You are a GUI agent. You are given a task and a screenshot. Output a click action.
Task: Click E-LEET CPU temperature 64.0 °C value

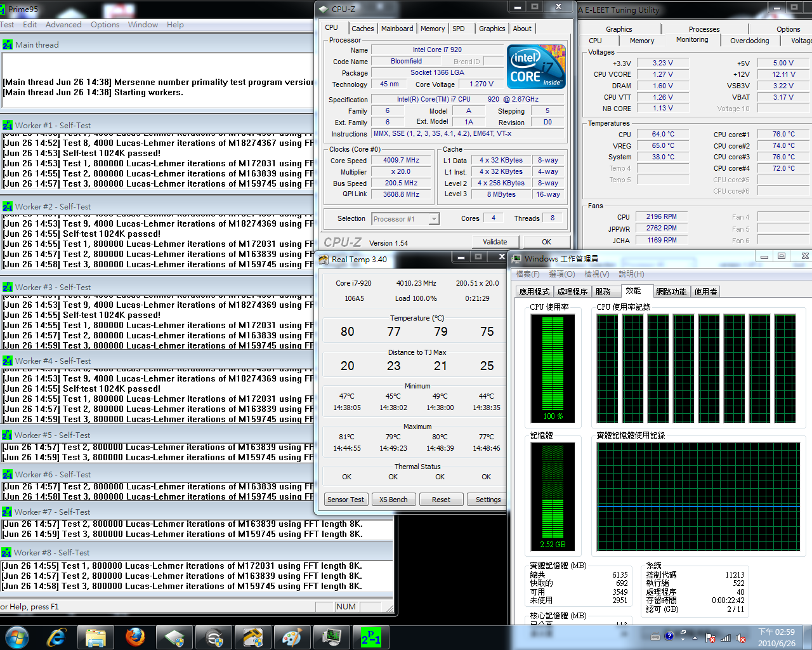[x=664, y=135]
